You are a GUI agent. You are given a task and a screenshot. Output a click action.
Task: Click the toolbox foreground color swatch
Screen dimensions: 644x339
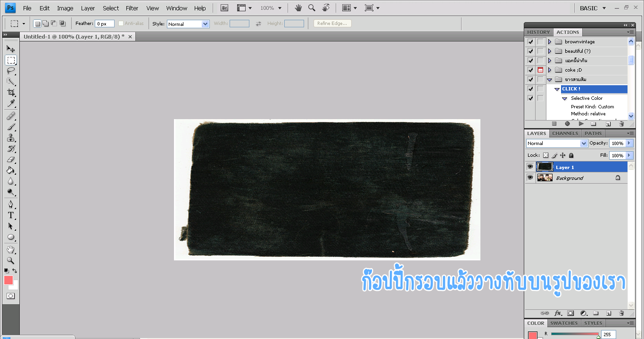pyautogui.click(x=8, y=280)
